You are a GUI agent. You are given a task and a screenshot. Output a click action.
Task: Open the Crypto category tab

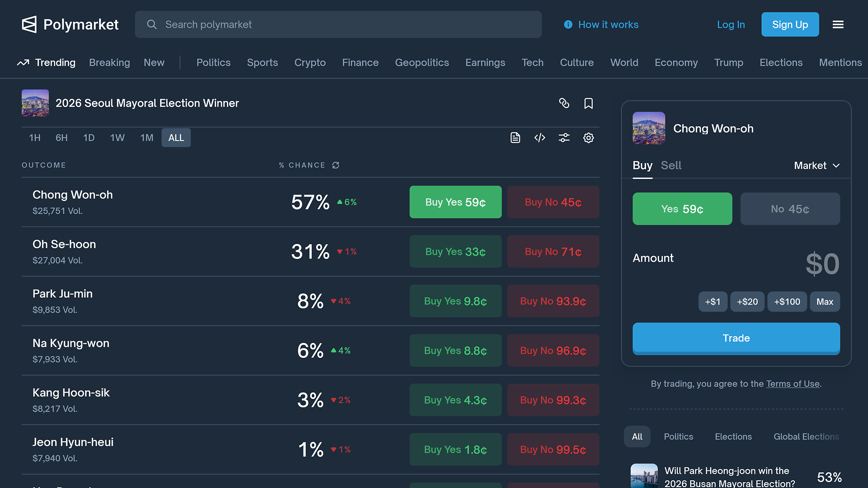coord(310,62)
